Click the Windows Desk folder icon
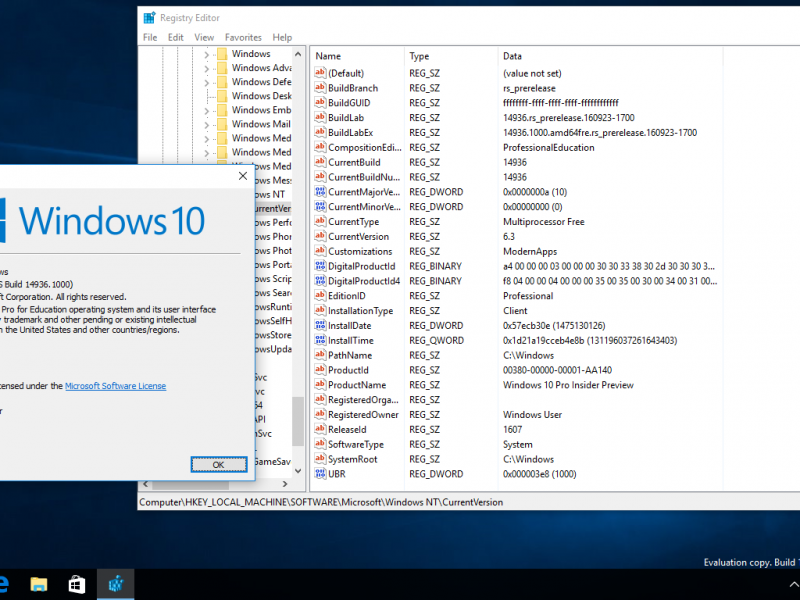This screenshot has width=800, height=600. pos(222,96)
